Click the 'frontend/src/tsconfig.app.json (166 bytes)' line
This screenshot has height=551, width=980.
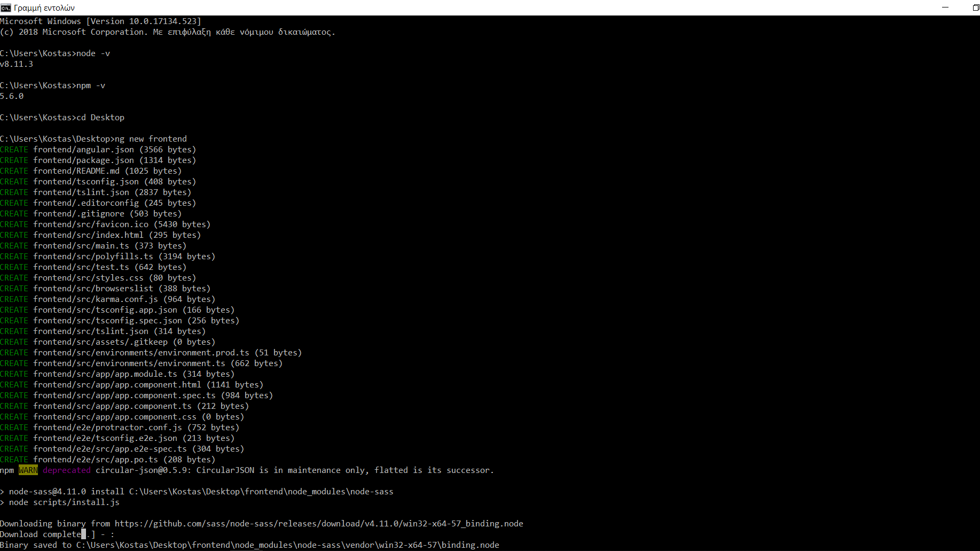tap(117, 310)
